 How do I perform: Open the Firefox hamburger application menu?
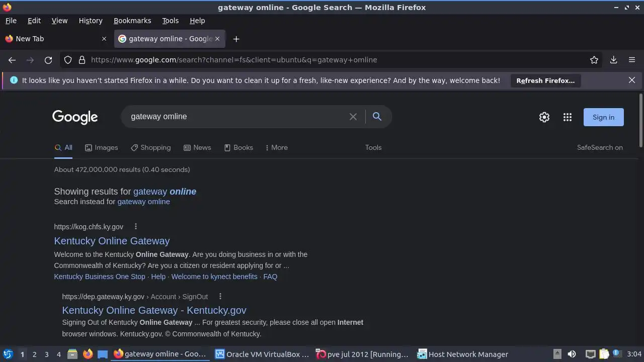pyautogui.click(x=632, y=60)
